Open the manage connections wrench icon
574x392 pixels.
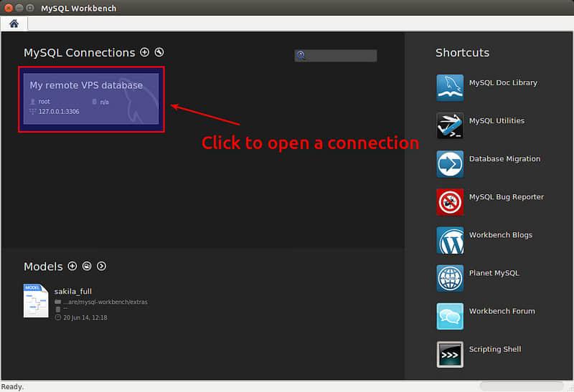(159, 52)
